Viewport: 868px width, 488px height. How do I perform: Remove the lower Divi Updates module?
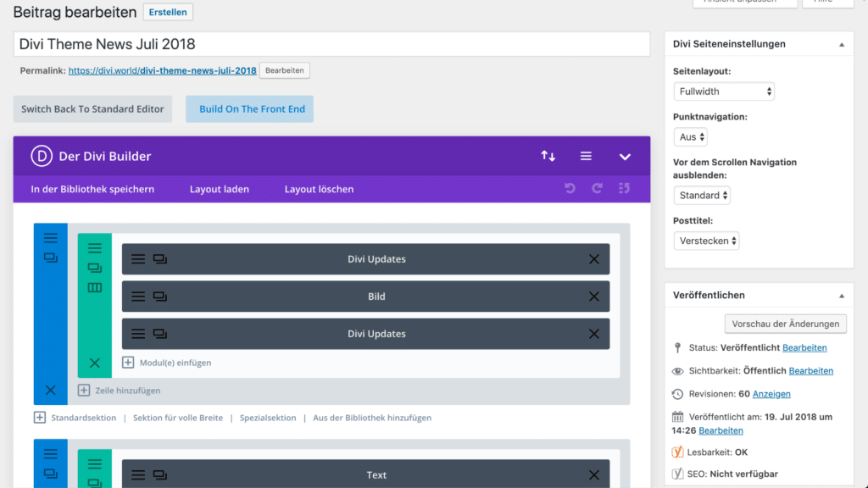(x=594, y=334)
